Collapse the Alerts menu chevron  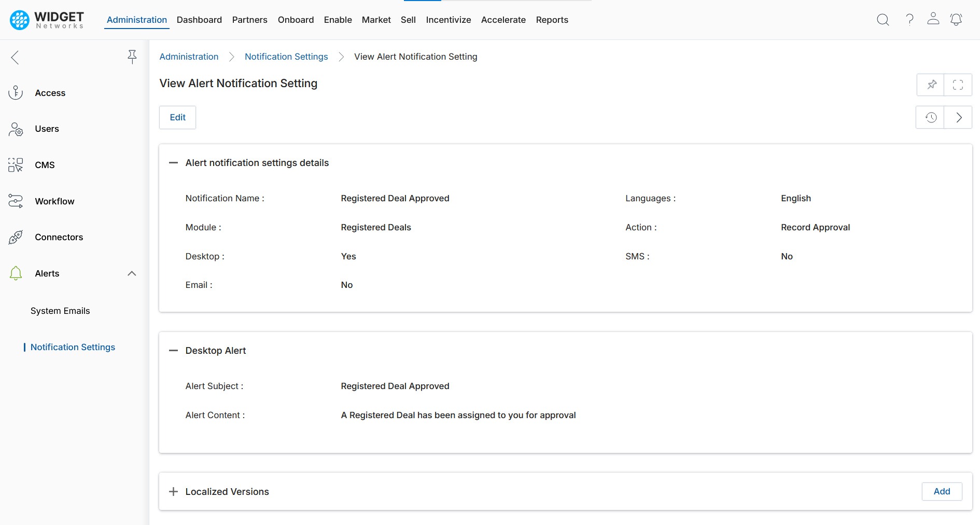(132, 273)
